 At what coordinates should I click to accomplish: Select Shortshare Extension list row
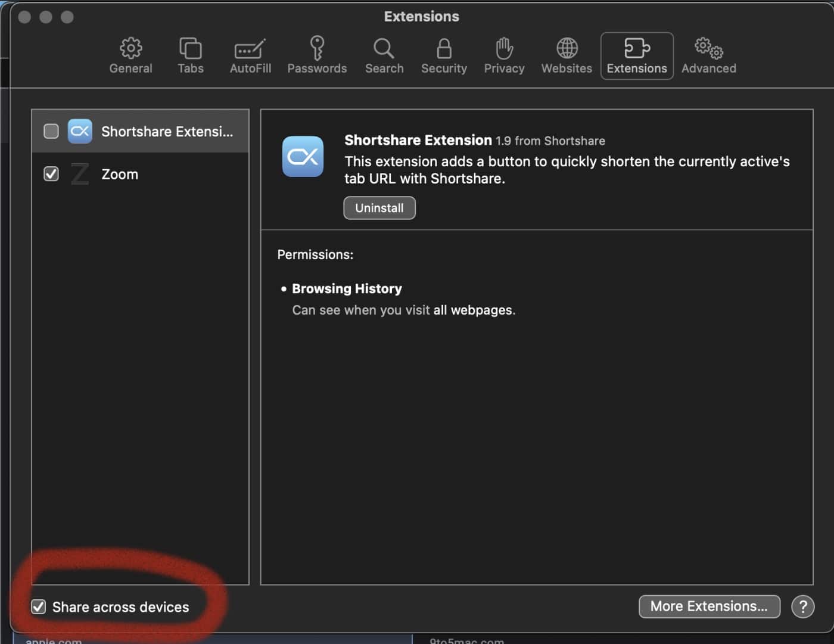(x=167, y=132)
